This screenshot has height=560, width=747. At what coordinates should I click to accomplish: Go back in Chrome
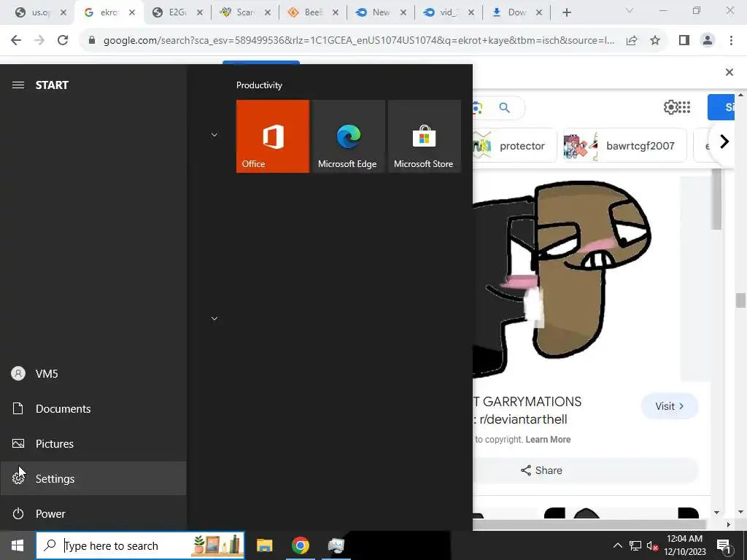[16, 41]
